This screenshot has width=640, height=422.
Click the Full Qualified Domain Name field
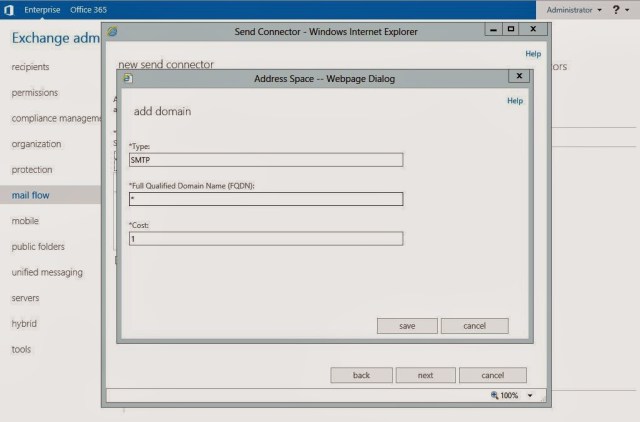[x=265, y=199]
